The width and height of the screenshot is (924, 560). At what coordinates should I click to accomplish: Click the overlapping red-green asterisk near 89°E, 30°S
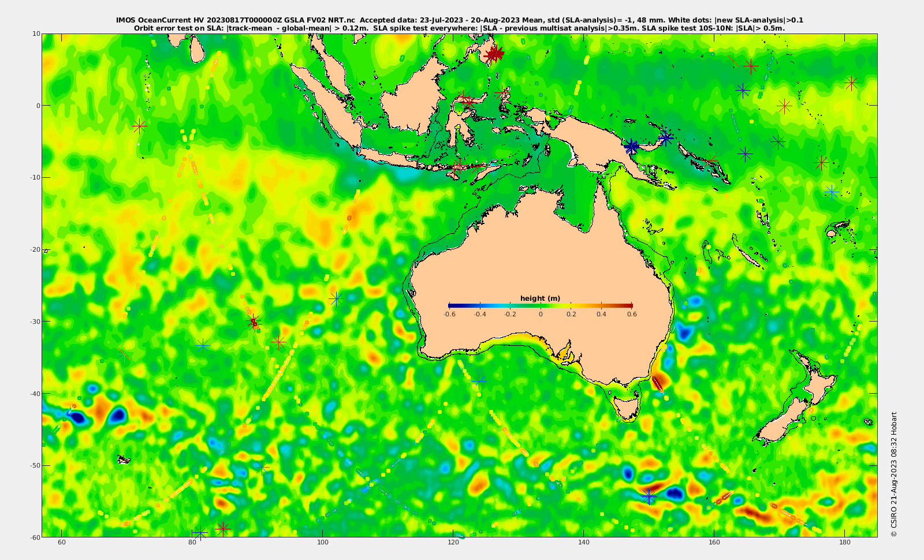pyautogui.click(x=253, y=322)
